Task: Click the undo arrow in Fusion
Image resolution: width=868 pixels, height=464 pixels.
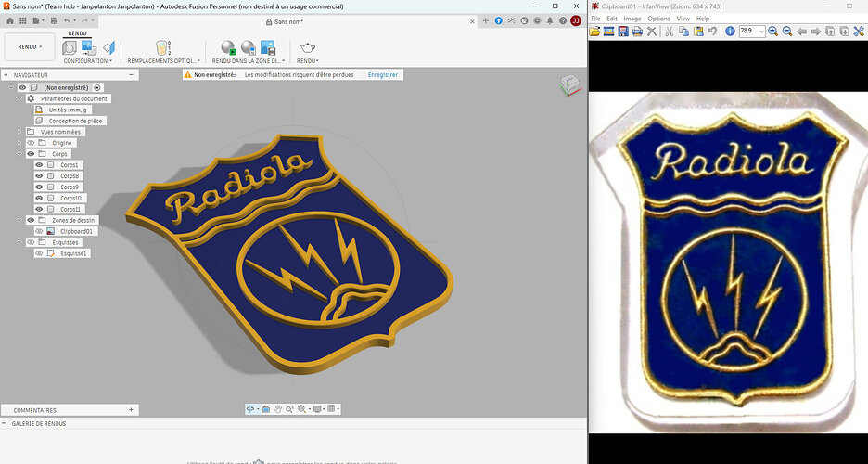Action: click(x=67, y=20)
